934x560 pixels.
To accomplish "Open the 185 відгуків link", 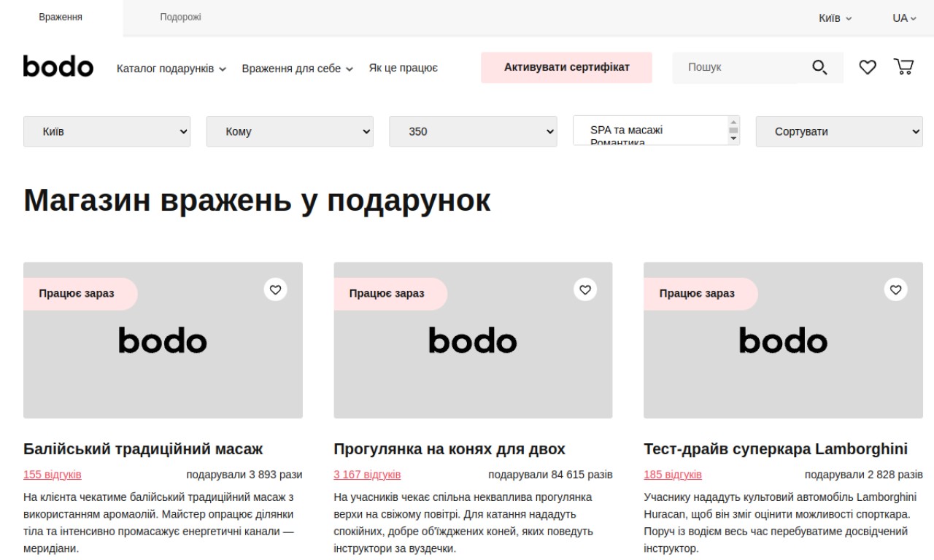I will pyautogui.click(x=673, y=475).
